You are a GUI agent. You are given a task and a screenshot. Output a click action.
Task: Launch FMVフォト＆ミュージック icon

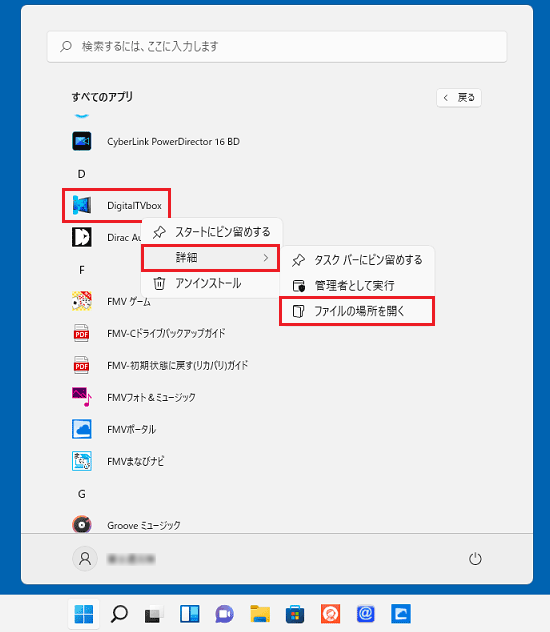82,397
